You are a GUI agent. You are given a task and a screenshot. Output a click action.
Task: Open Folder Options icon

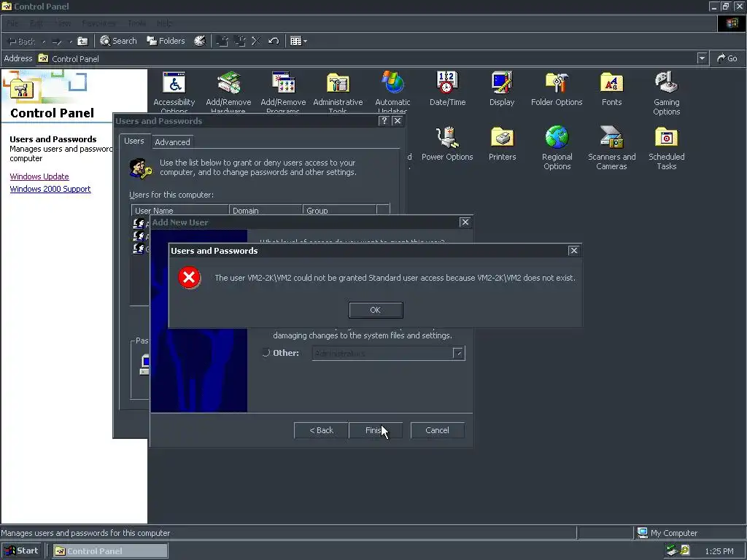[557, 89]
